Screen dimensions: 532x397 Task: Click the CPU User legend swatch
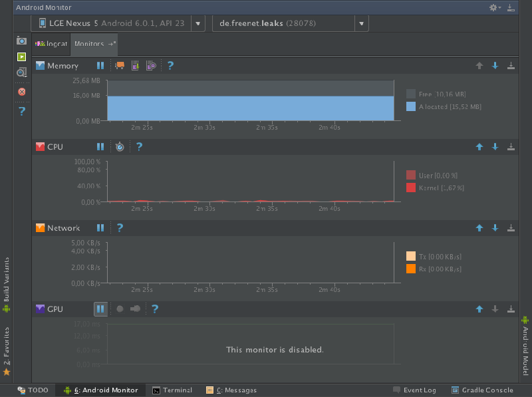click(411, 175)
